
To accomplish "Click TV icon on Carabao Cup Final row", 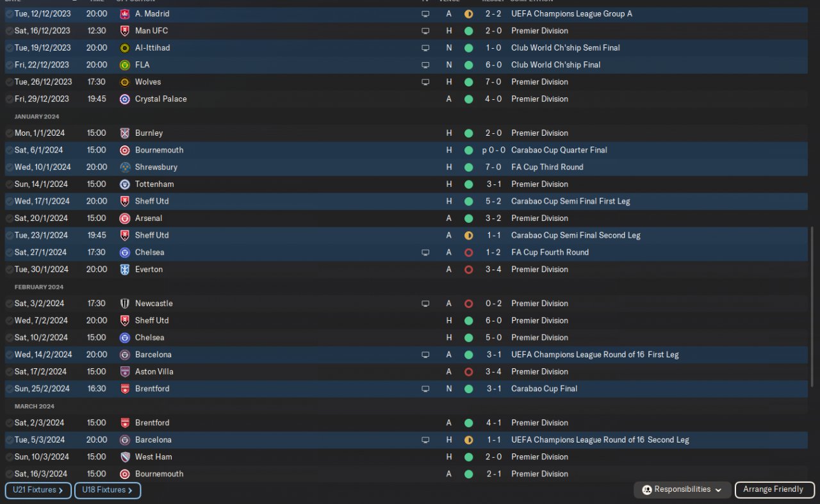I will point(425,389).
